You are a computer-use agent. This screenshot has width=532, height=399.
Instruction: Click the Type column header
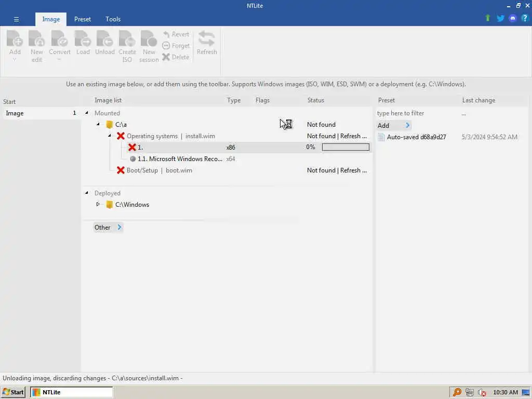click(x=234, y=100)
